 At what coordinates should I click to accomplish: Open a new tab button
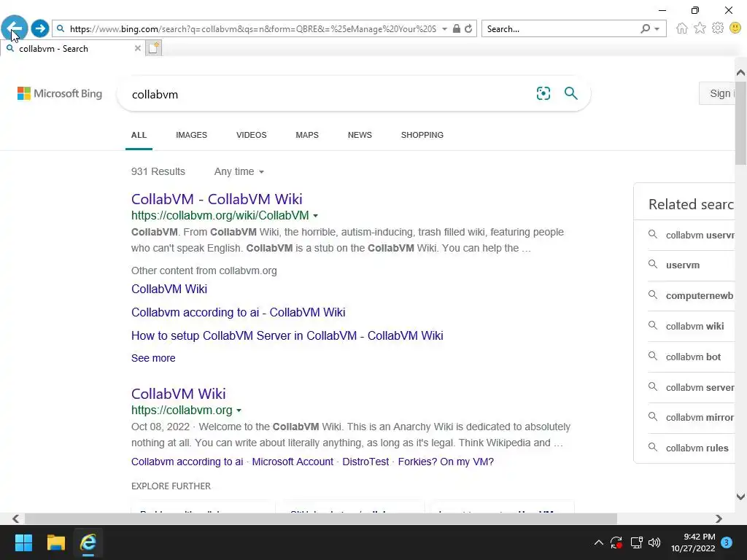click(x=153, y=48)
